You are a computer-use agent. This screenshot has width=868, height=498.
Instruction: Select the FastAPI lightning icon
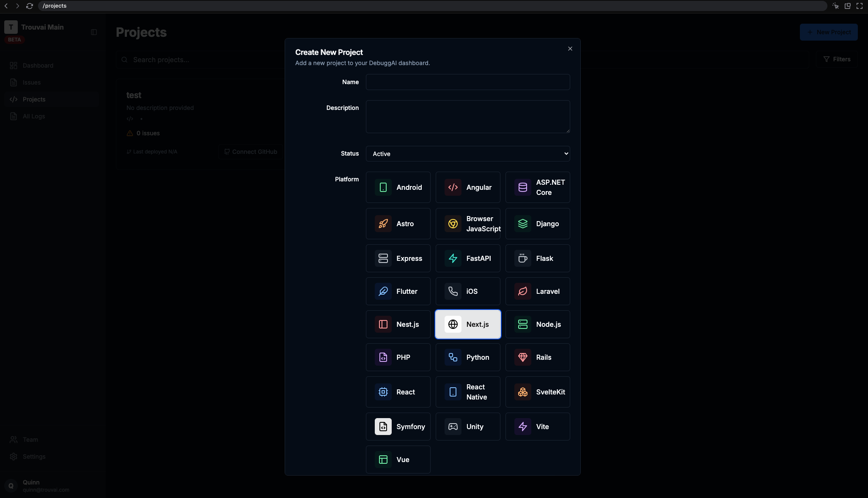pos(453,258)
